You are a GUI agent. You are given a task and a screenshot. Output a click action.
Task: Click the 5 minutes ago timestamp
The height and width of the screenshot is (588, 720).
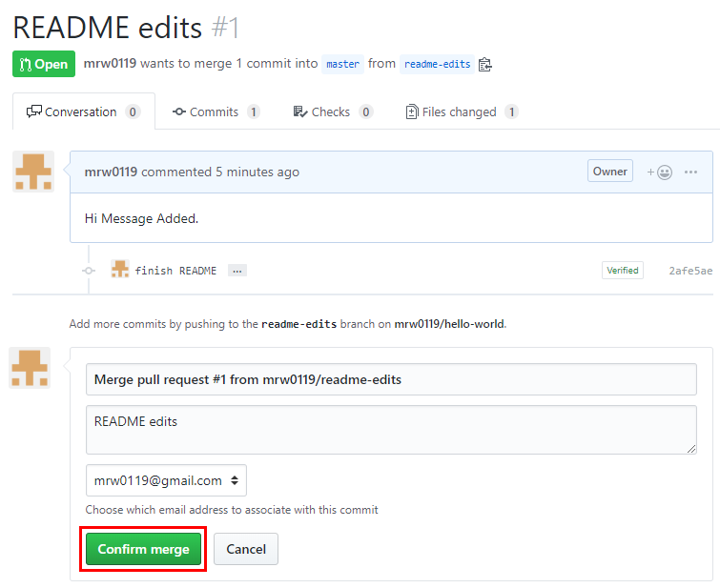(257, 172)
